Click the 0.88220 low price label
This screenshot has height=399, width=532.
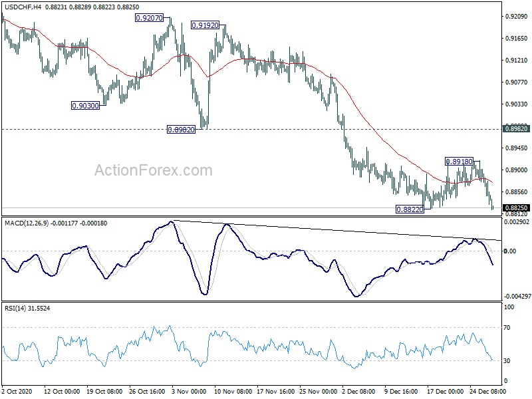click(410, 209)
